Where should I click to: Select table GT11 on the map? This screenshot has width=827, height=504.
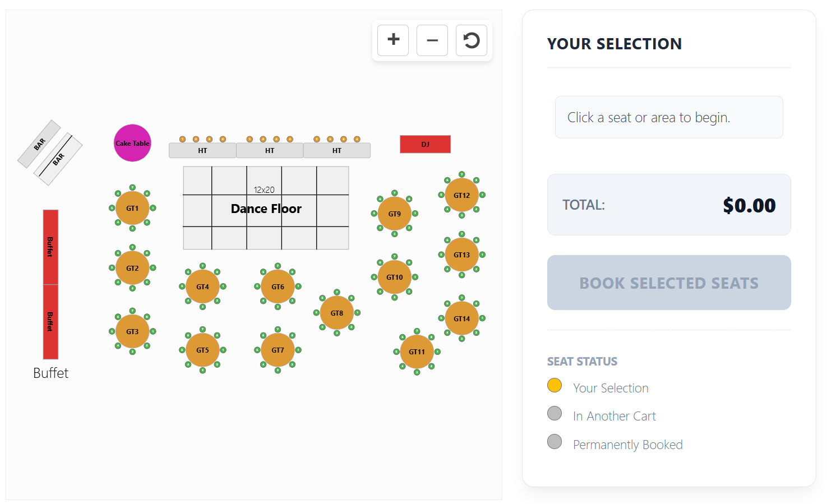click(x=417, y=352)
